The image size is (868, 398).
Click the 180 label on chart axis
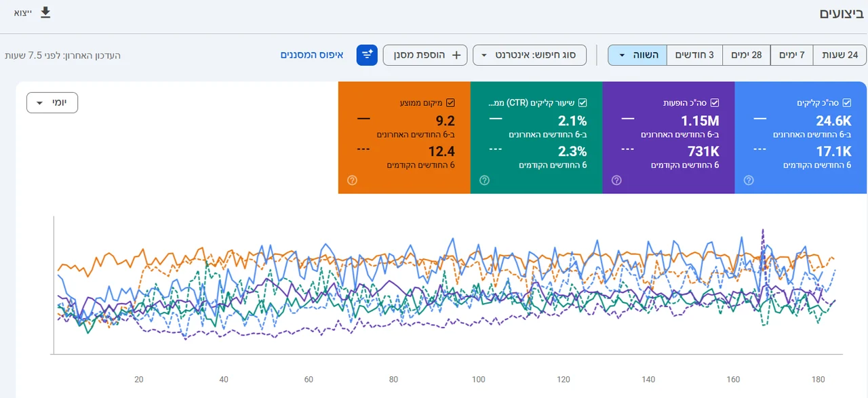(x=818, y=380)
